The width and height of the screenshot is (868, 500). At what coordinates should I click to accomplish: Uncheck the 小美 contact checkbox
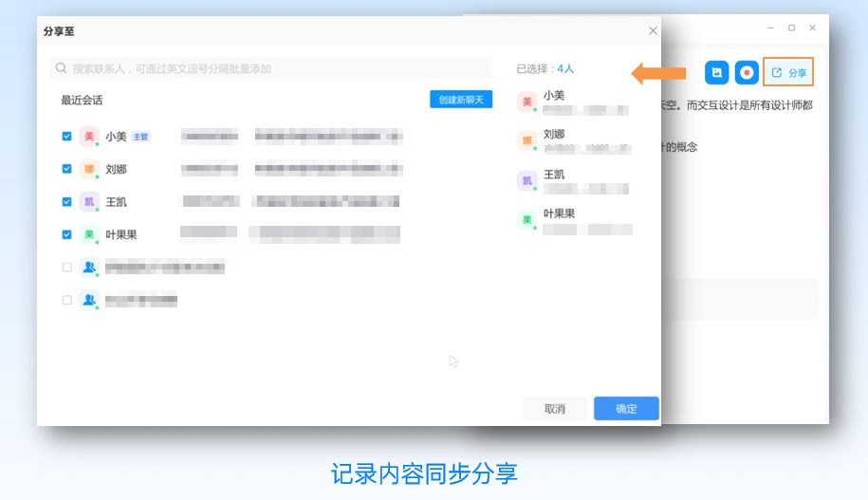pos(67,137)
